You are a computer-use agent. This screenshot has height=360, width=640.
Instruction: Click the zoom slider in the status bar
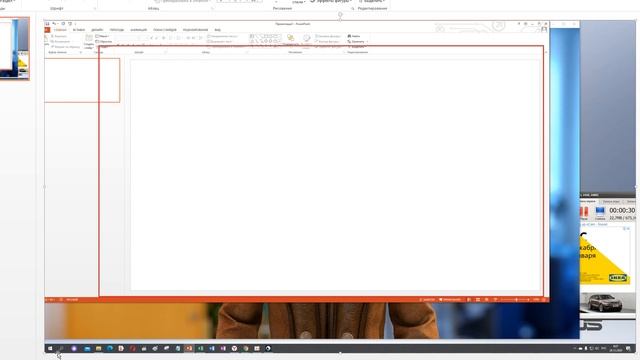pyautogui.click(x=516, y=300)
